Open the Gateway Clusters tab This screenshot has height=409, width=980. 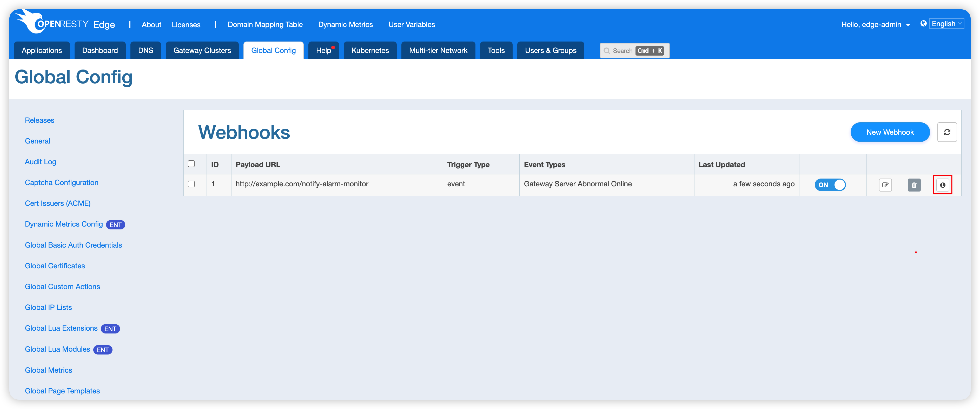tap(202, 50)
